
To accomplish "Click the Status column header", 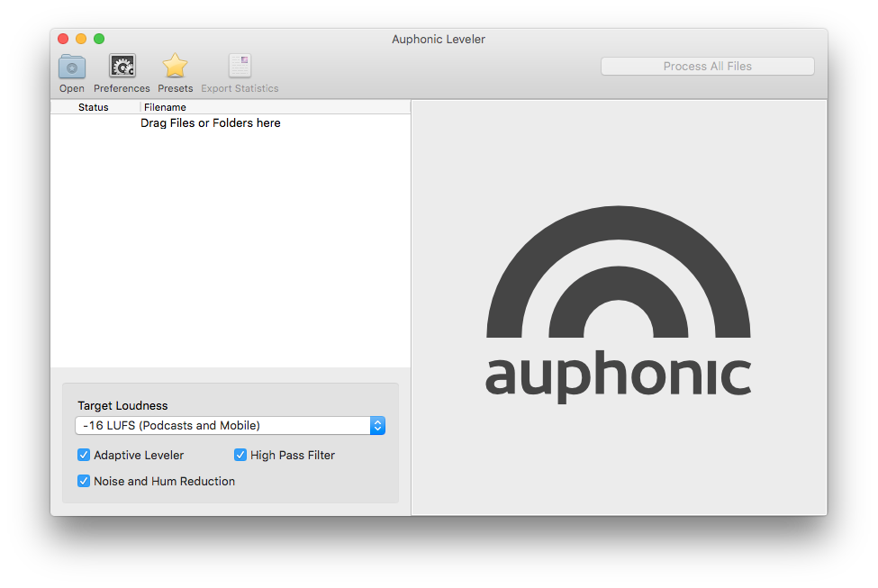I will 94,107.
